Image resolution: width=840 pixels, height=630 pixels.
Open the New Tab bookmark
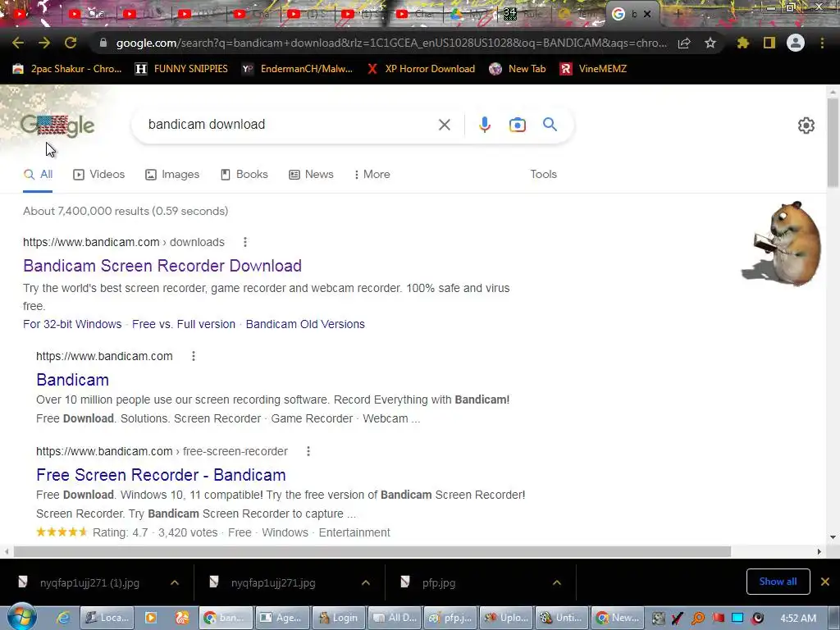[518, 69]
